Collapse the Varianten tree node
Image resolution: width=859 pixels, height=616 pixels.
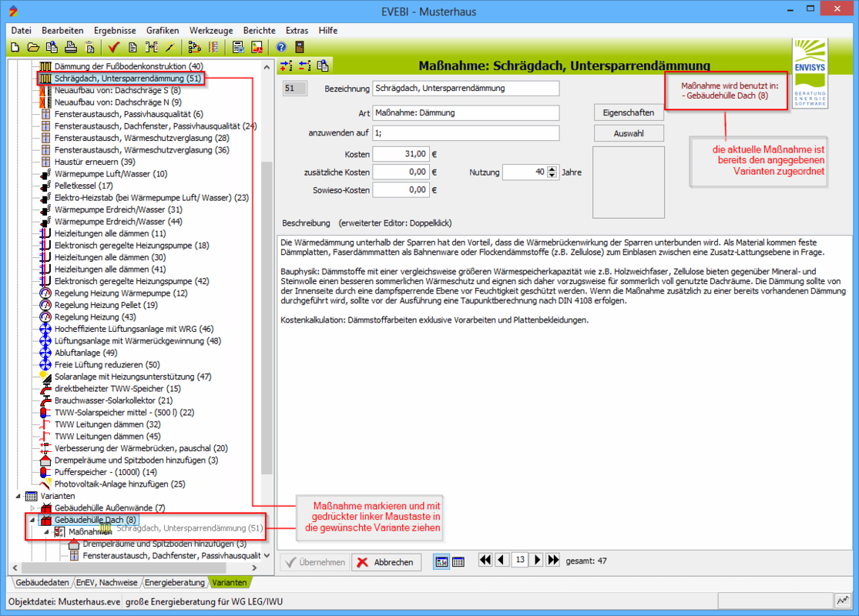(18, 496)
